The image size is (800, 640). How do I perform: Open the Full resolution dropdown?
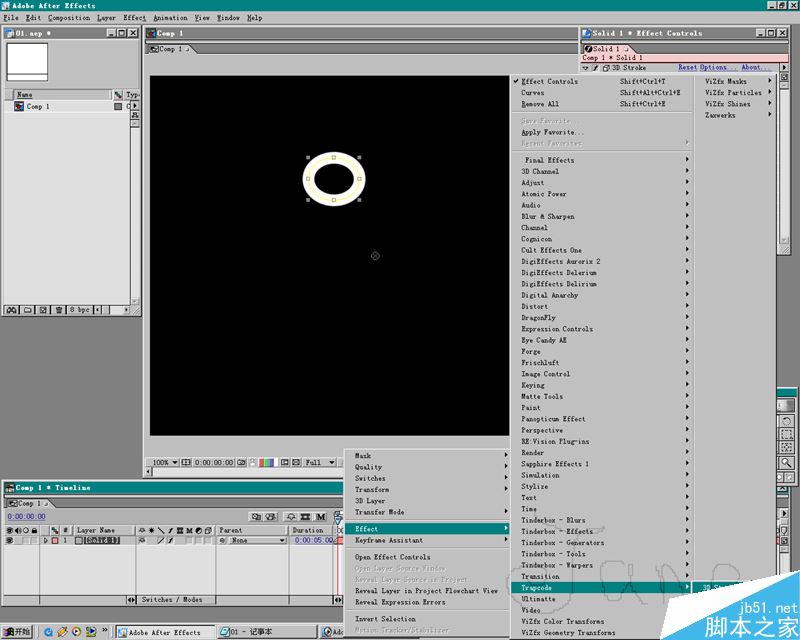[319, 463]
